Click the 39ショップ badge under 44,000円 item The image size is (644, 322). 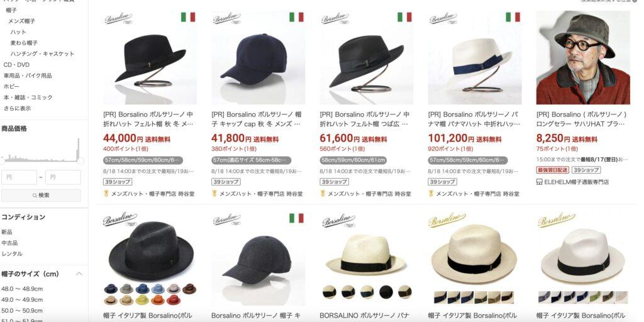coord(118,182)
